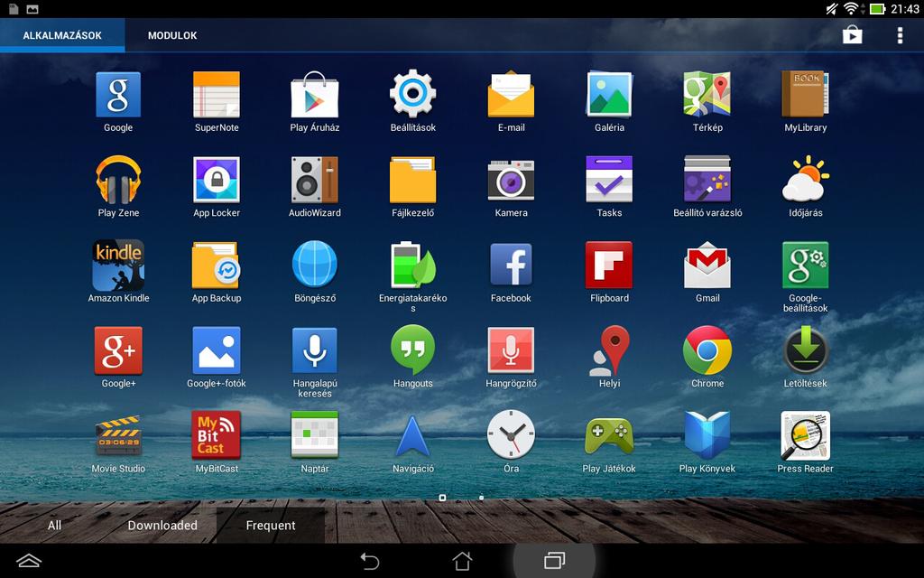
Task: Show Frequent apps filter
Action: [271, 526]
